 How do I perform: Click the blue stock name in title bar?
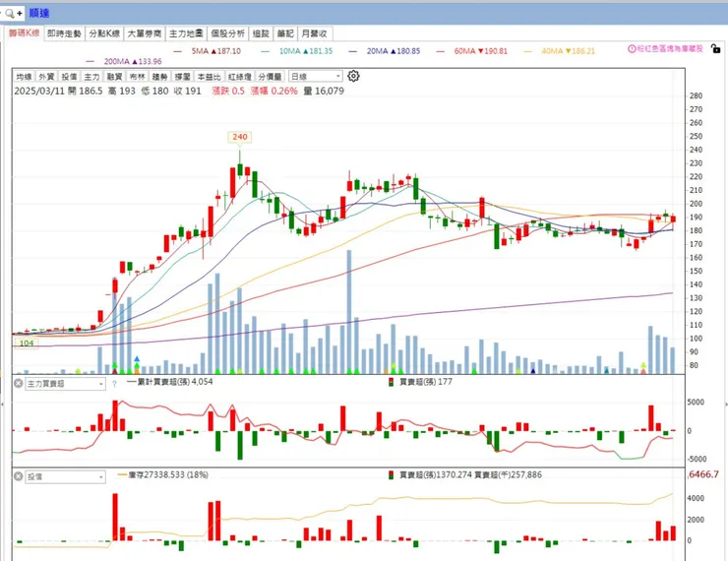click(39, 13)
